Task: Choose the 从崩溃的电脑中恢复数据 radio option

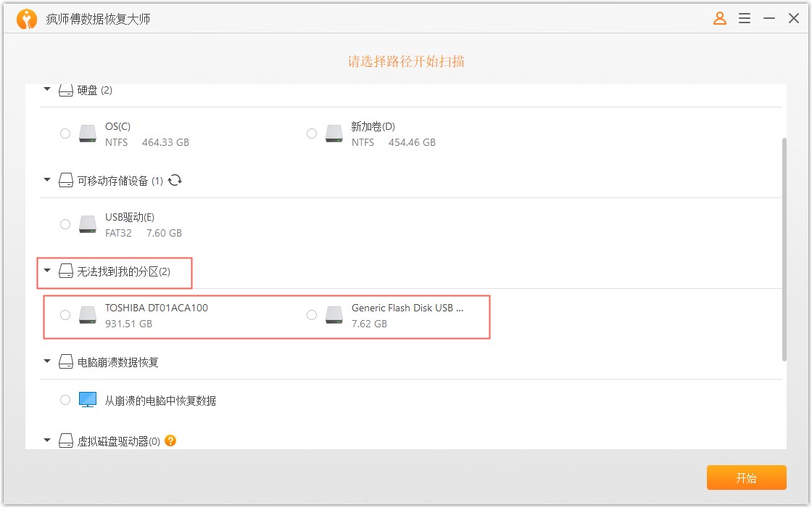Action: [65, 400]
